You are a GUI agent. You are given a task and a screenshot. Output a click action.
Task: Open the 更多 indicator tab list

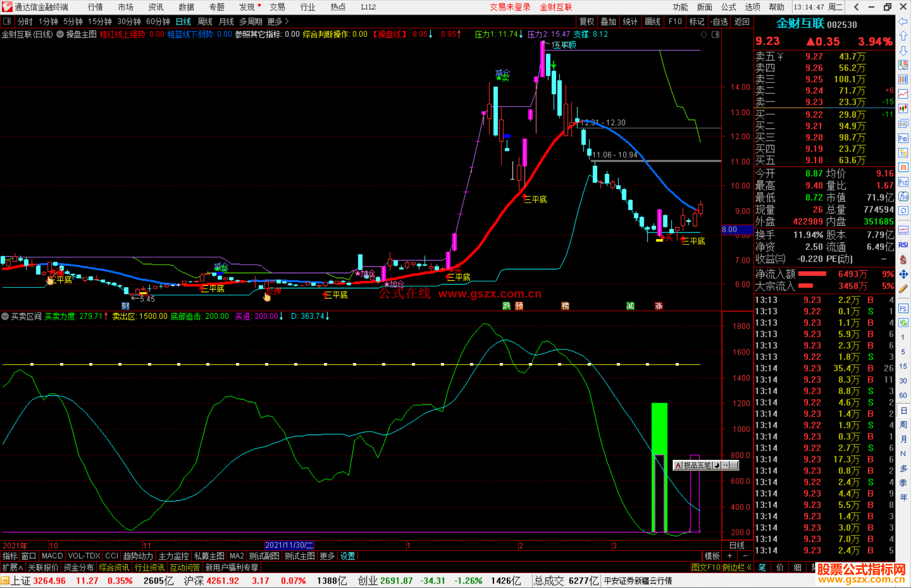[327, 556]
